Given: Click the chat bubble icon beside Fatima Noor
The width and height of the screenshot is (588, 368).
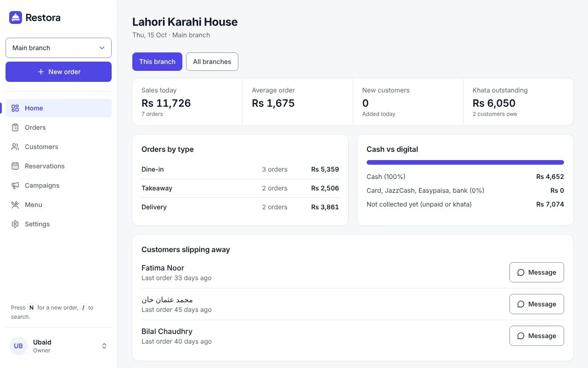Looking at the screenshot, I should click(x=521, y=272).
